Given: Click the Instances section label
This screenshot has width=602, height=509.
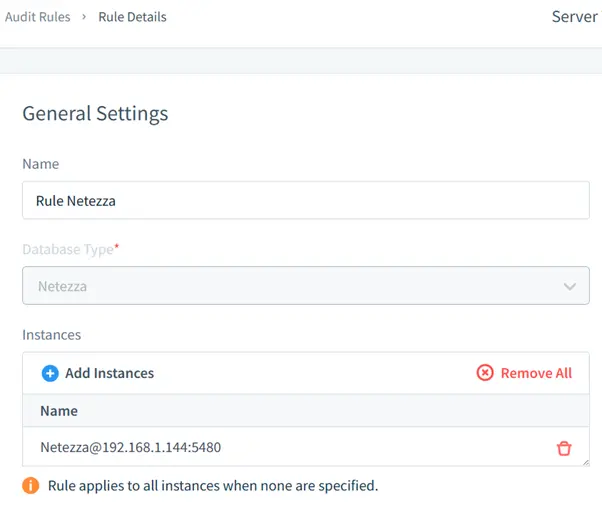Looking at the screenshot, I should click(x=51, y=335).
